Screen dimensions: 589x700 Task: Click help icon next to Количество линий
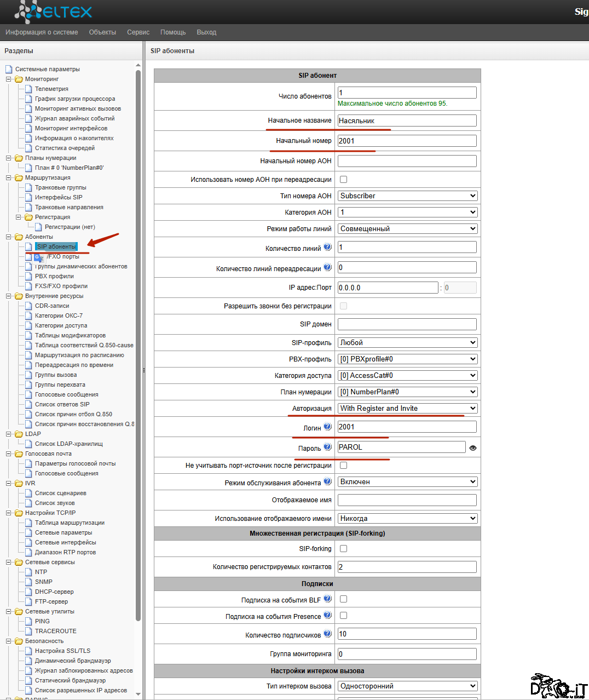pos(327,247)
